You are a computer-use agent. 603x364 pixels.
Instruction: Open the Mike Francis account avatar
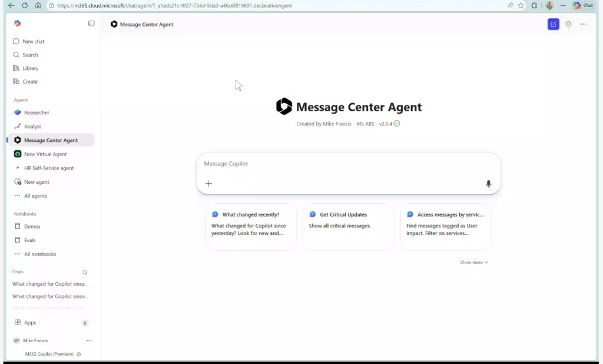pyautogui.click(x=16, y=340)
